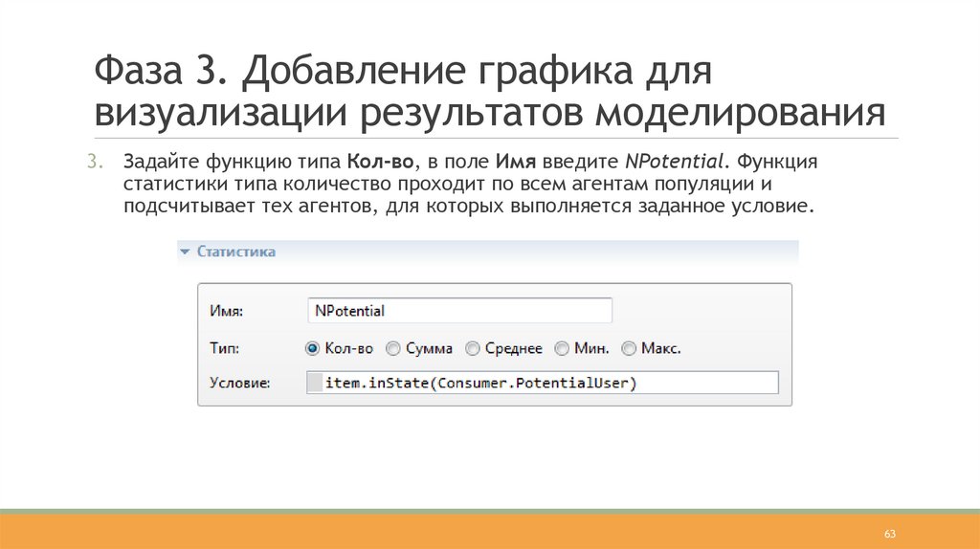Click slide number 63
The width and height of the screenshot is (980, 549).
pos(890,534)
